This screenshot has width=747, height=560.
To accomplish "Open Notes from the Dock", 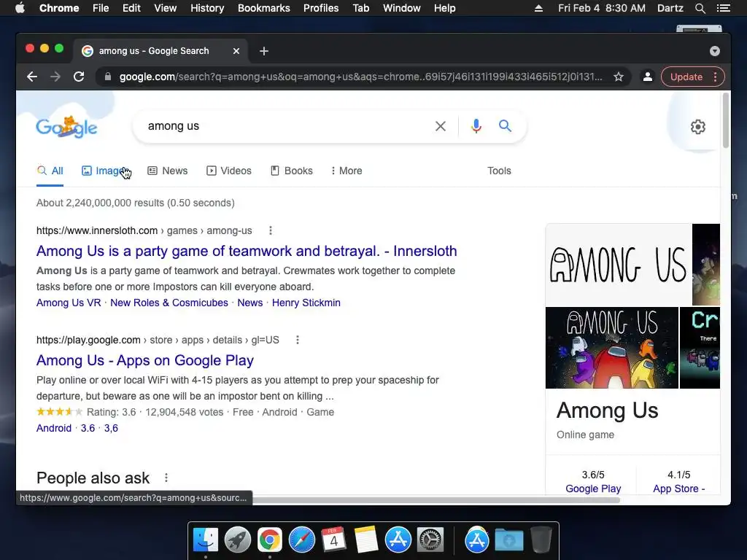I will (x=366, y=540).
